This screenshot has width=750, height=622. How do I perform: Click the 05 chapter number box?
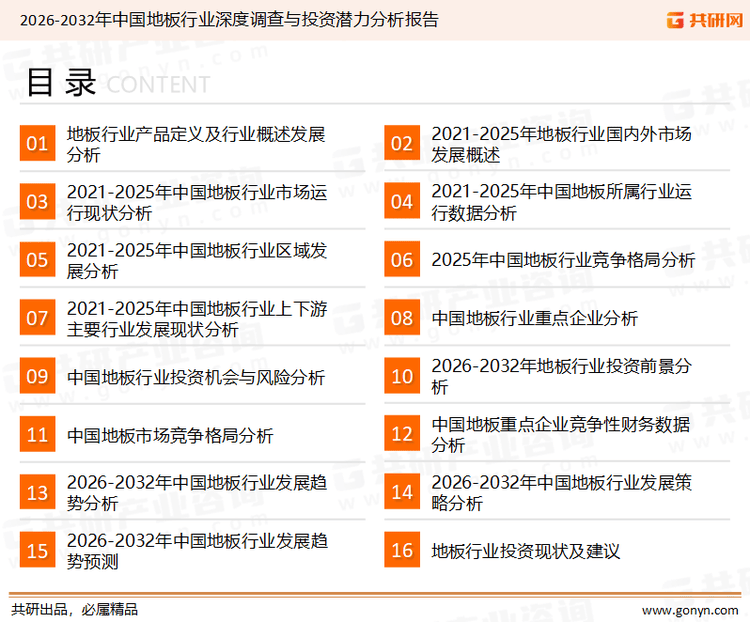tap(37, 260)
